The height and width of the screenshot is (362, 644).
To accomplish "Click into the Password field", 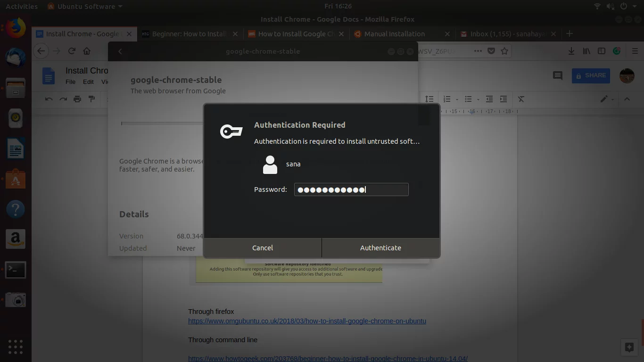I will (351, 189).
